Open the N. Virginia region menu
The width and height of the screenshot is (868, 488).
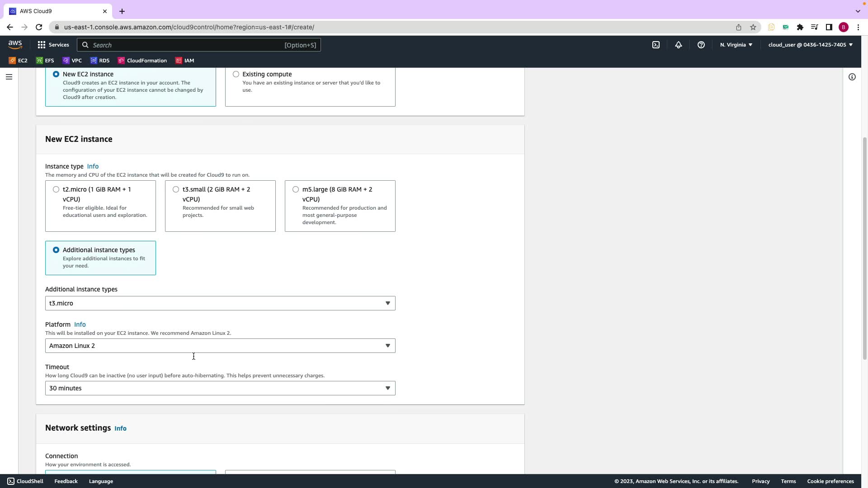tap(736, 45)
